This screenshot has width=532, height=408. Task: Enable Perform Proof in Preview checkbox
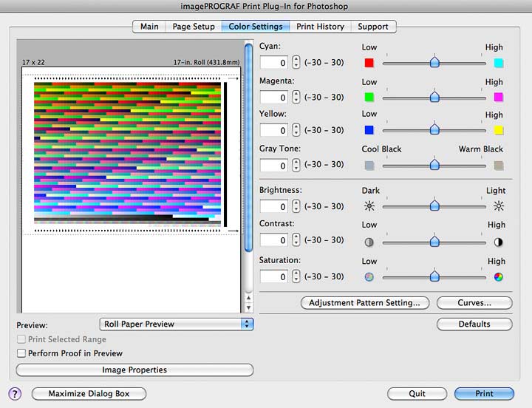pyautogui.click(x=21, y=353)
